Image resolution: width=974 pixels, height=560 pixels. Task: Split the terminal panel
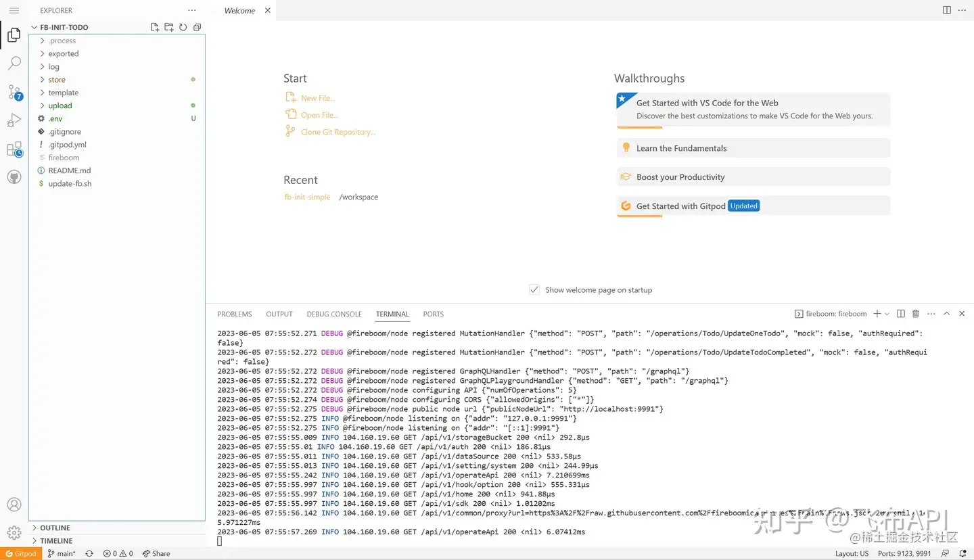pyautogui.click(x=901, y=314)
